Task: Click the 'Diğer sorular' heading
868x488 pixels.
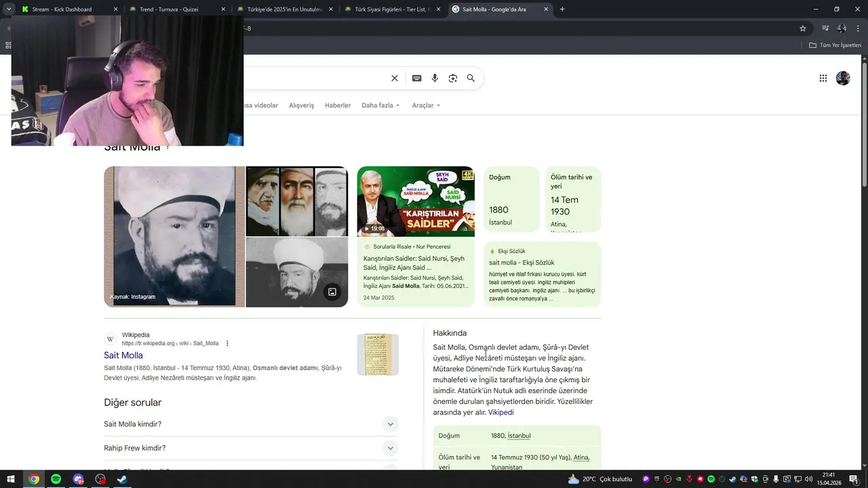Action: 132,403
